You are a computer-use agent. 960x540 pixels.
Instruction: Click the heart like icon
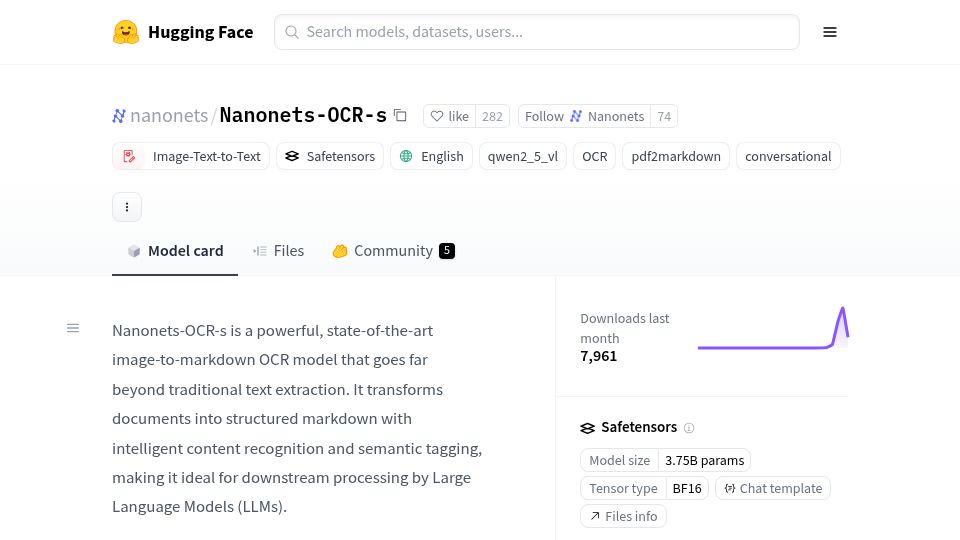437,116
